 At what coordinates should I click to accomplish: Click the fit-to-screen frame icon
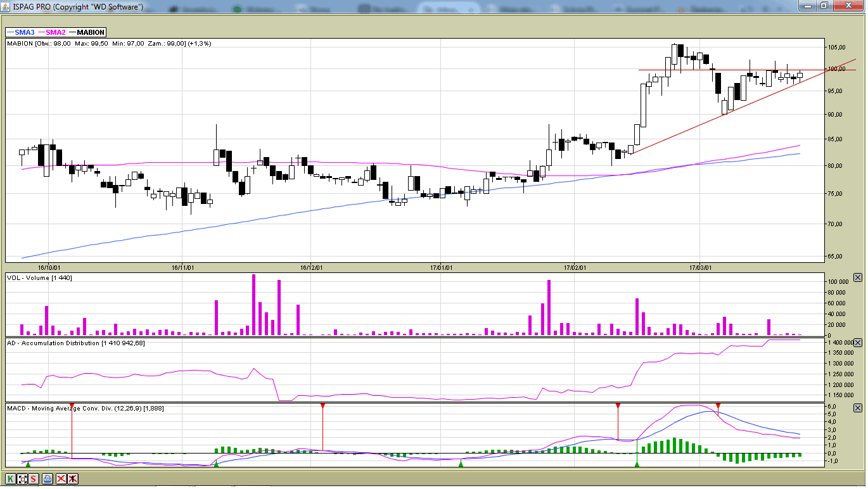coord(22,479)
